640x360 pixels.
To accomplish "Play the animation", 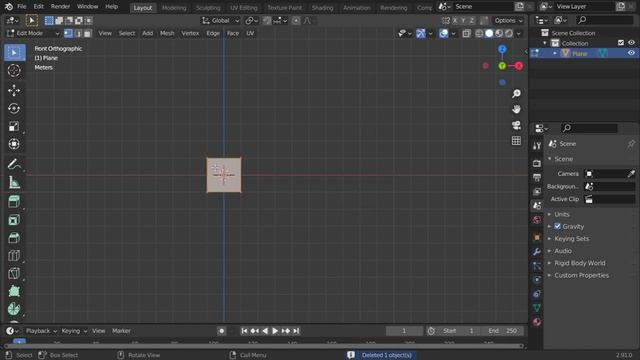I will coord(275,331).
